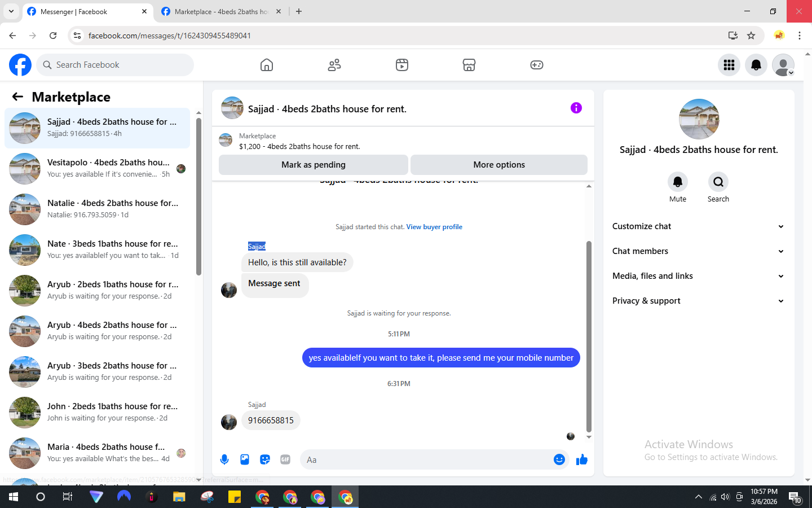
Task: Open Natalie 4beds 2baths conversation
Action: click(97, 209)
